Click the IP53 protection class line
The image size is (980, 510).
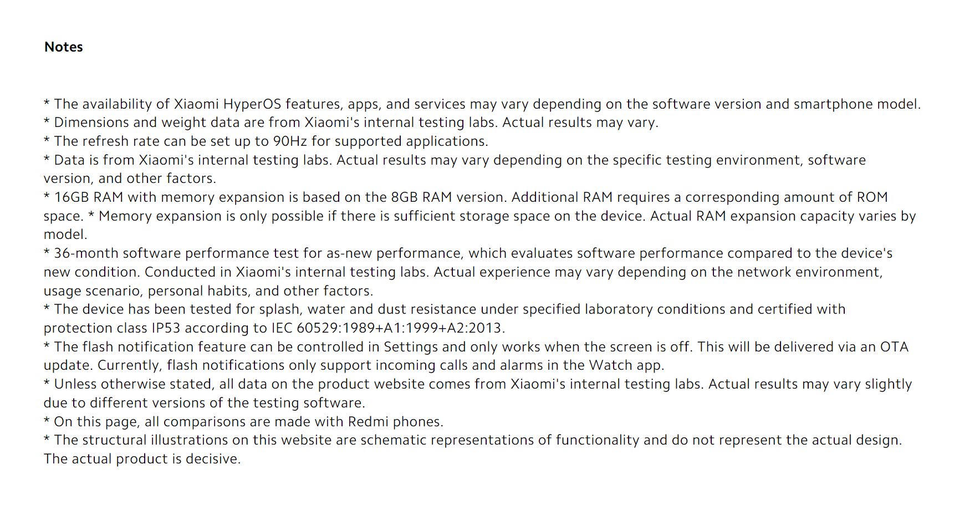274,328
